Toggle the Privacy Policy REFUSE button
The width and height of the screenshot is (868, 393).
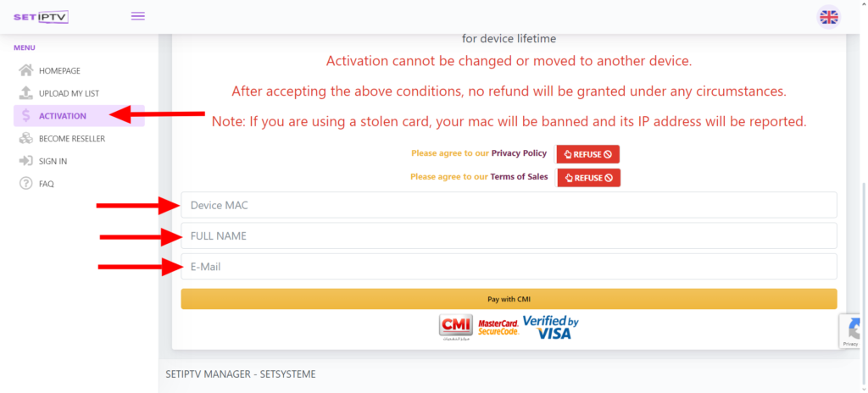pos(588,154)
